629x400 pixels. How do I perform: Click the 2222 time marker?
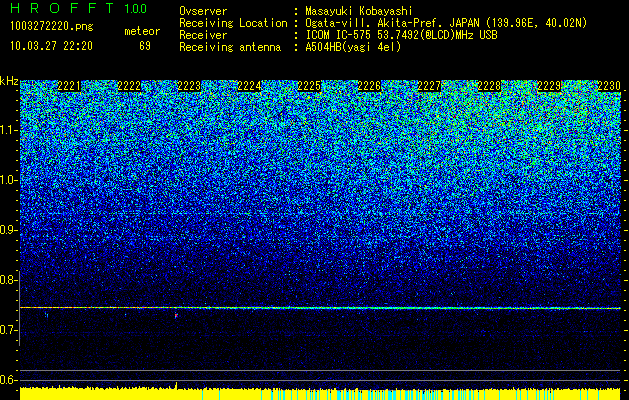point(129,86)
